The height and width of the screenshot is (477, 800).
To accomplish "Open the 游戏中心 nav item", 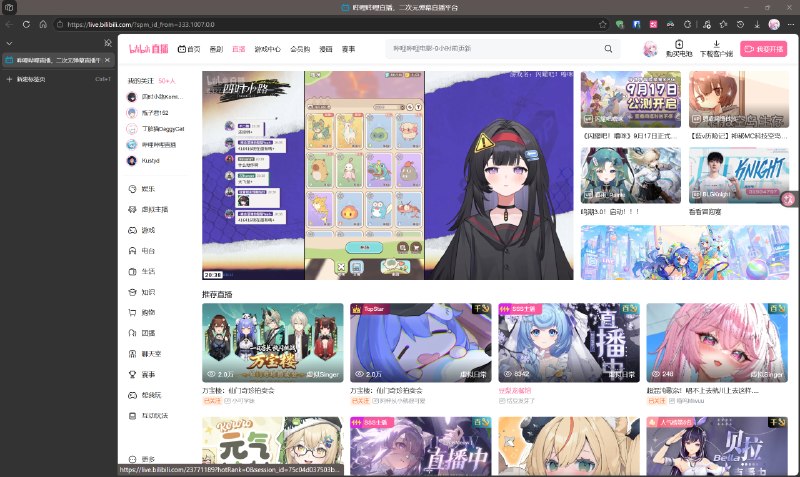I will 268,49.
